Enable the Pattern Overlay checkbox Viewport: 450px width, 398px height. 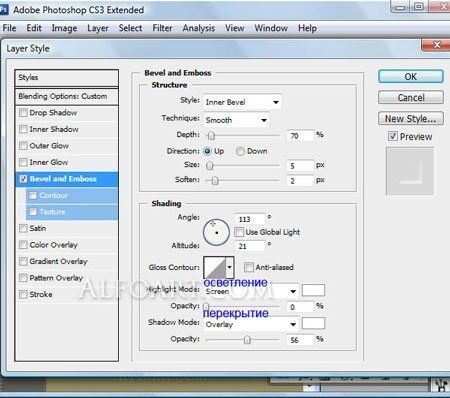pyautogui.click(x=23, y=278)
